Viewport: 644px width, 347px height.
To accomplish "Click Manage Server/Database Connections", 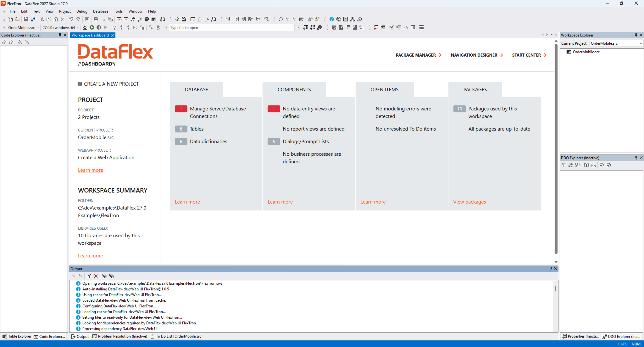I will coord(217,113).
